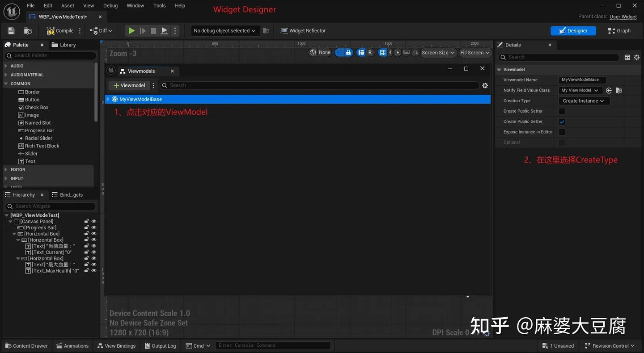Image resolution: width=644 pixels, height=353 pixels.
Task: Toggle the viewport grid icon
Action: point(382,52)
